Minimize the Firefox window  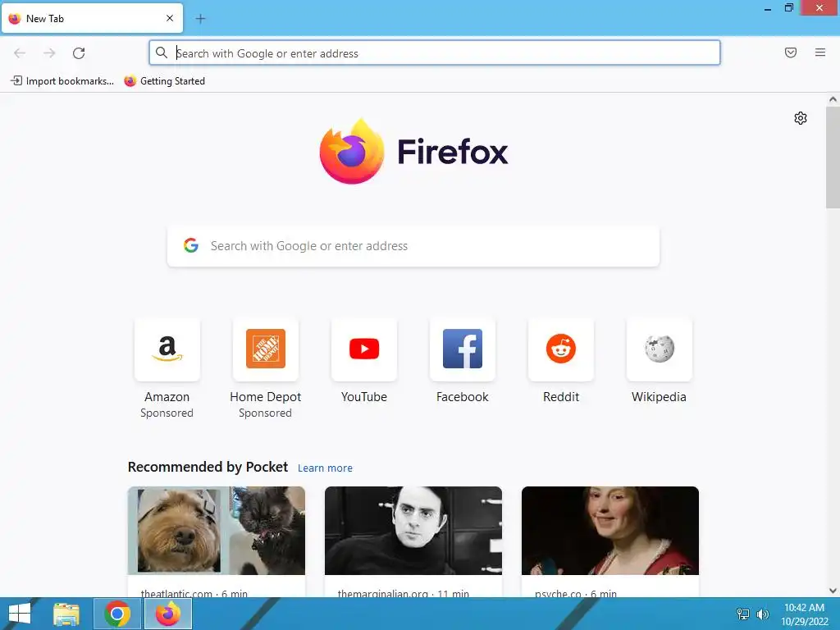click(768, 8)
